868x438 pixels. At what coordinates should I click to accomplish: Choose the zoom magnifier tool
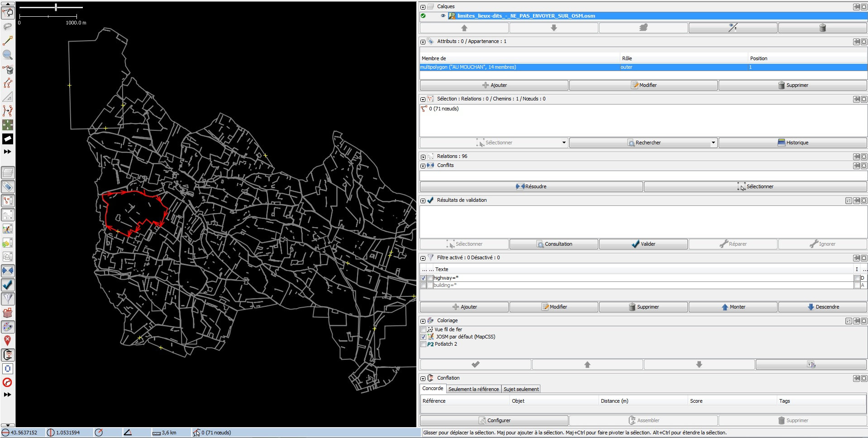(x=8, y=55)
